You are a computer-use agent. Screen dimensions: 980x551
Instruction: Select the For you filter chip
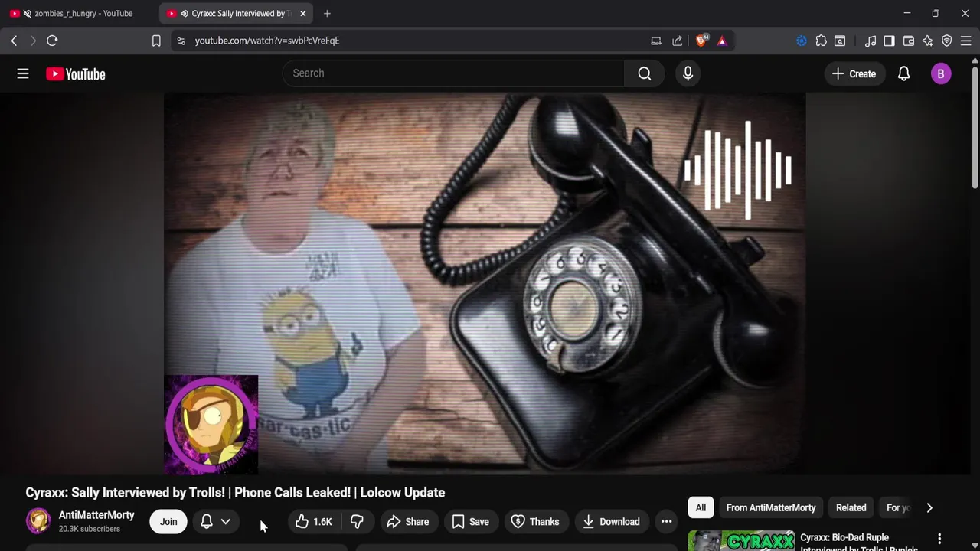click(x=897, y=507)
